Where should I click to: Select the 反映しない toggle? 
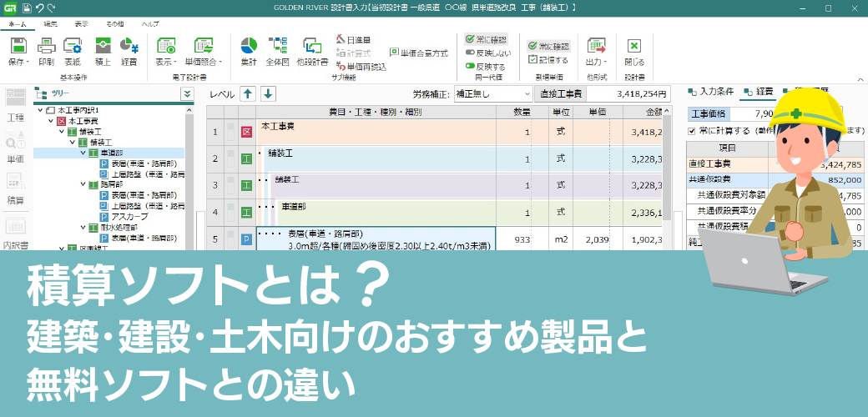coord(487,53)
